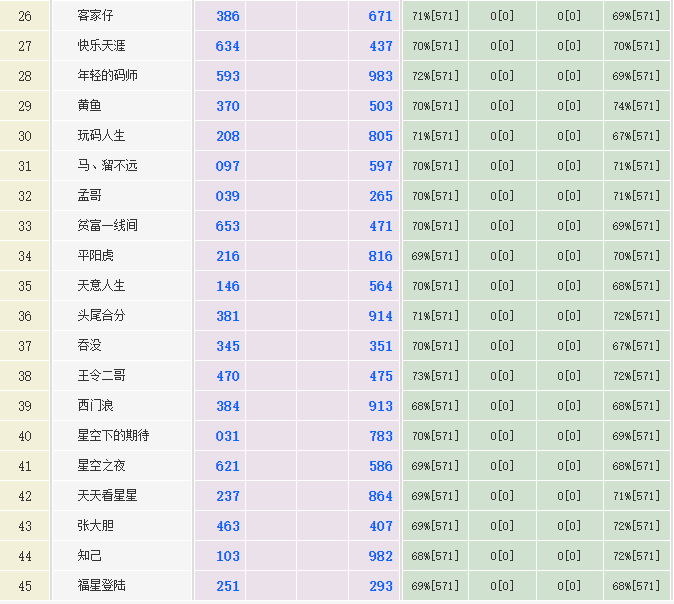Open the 星空下的期待 entry
This screenshot has height=604, width=674.
click(113, 436)
